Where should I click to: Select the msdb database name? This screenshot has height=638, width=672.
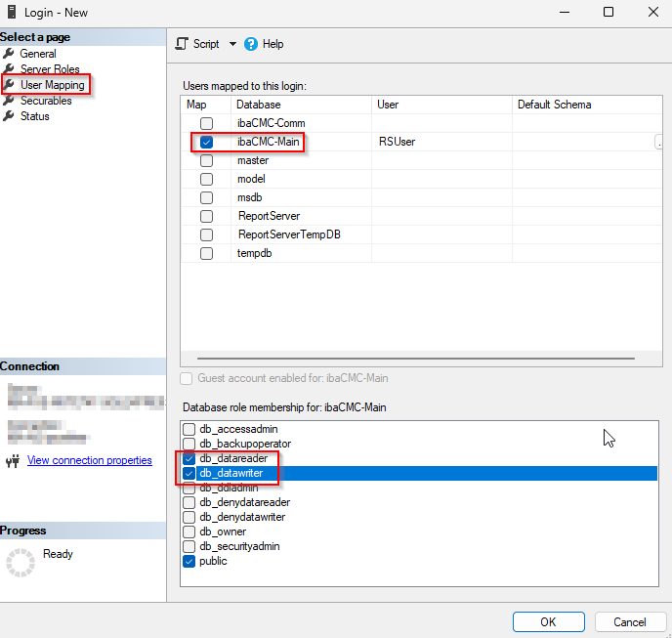(250, 197)
